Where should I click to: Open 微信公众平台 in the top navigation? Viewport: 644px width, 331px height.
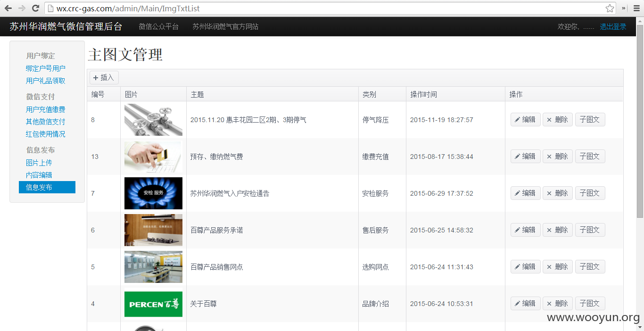[159, 26]
